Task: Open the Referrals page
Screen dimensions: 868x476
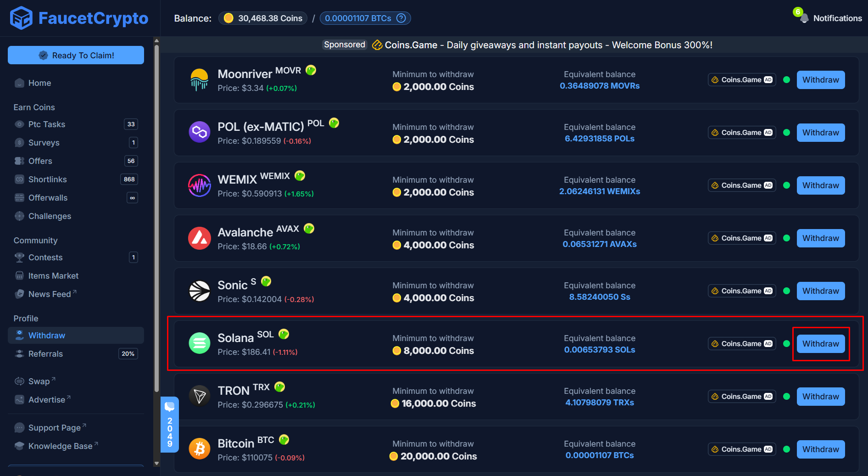Action: [x=45, y=353]
